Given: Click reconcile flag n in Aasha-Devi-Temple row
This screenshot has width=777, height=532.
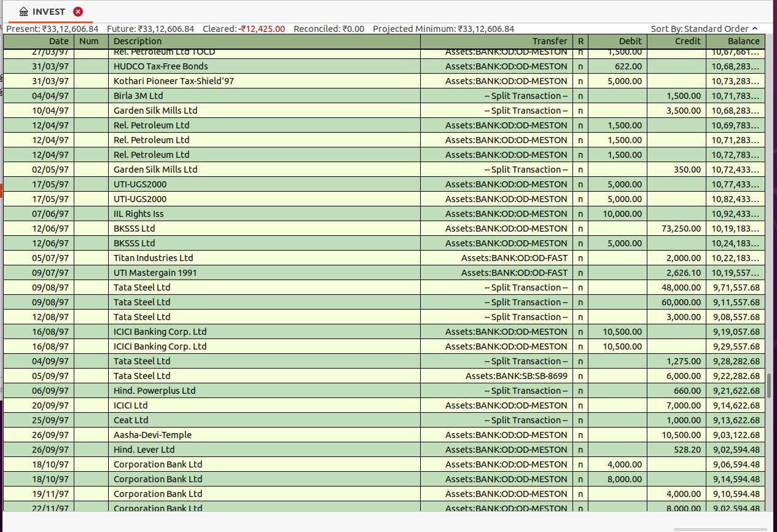Looking at the screenshot, I should 580,435.
